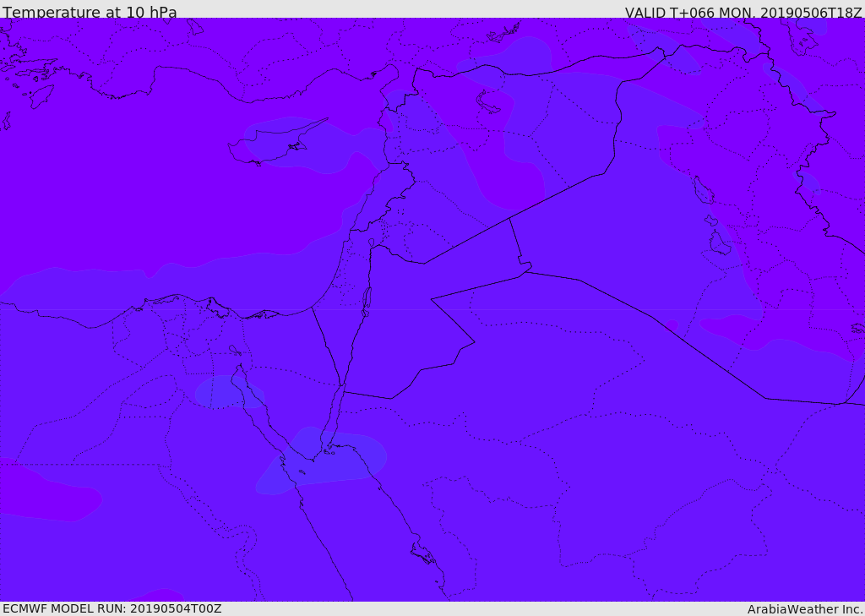Click the 'VALID T+066 MON. 20190506T18Z' timestamp
This screenshot has height=616, width=865.
[743, 12]
